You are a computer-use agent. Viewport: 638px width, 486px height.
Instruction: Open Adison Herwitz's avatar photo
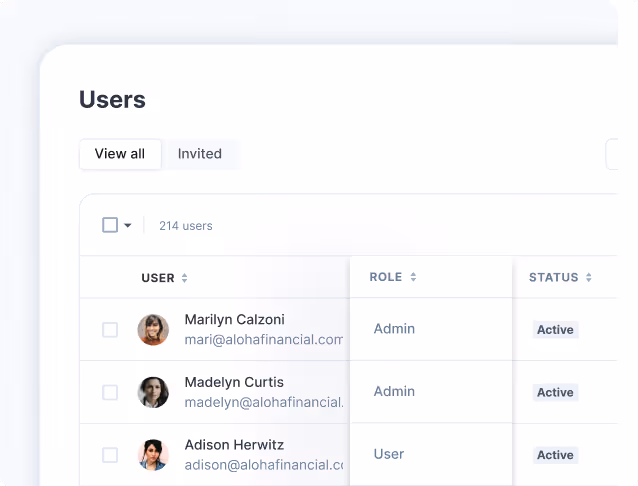(x=153, y=455)
